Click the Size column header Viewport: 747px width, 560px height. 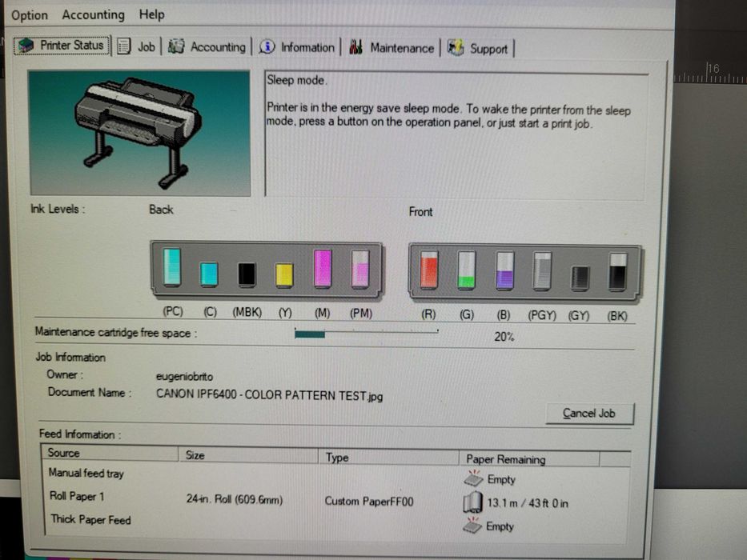[x=248, y=454]
